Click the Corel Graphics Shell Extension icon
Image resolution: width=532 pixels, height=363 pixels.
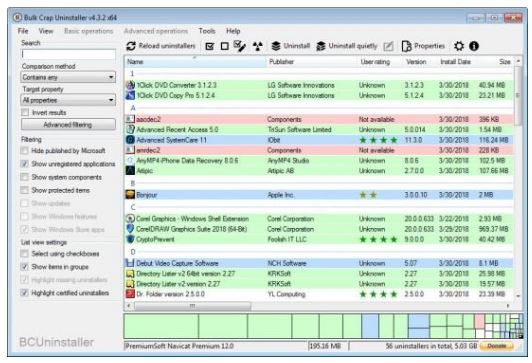[x=130, y=219]
